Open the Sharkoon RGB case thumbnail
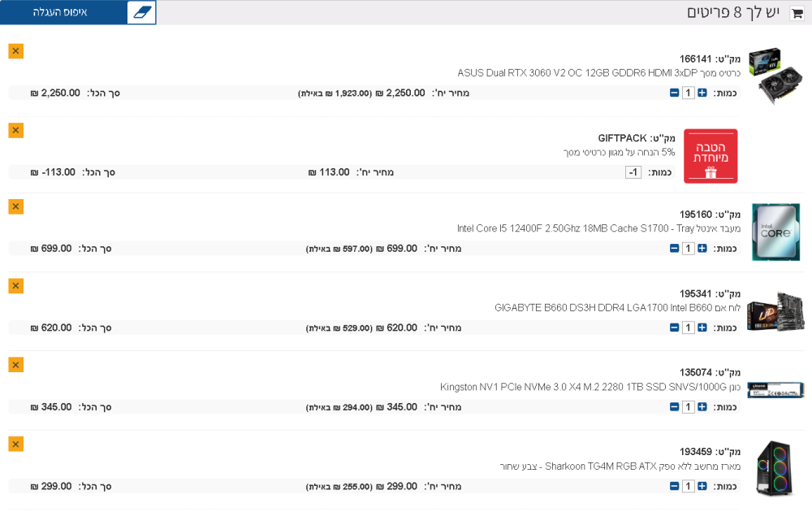The width and height of the screenshot is (812, 512). pyautogui.click(x=775, y=469)
